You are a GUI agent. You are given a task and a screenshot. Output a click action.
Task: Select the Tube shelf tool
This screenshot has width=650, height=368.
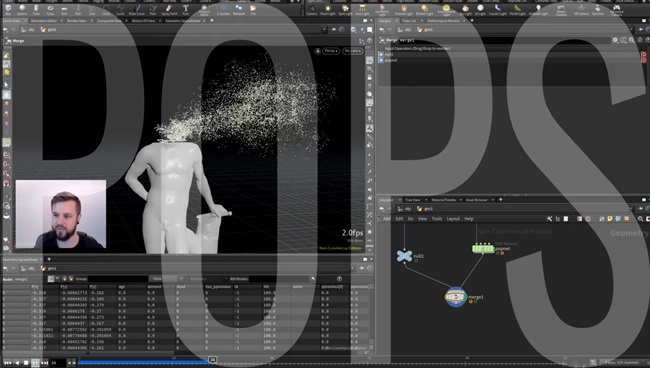(36, 9)
